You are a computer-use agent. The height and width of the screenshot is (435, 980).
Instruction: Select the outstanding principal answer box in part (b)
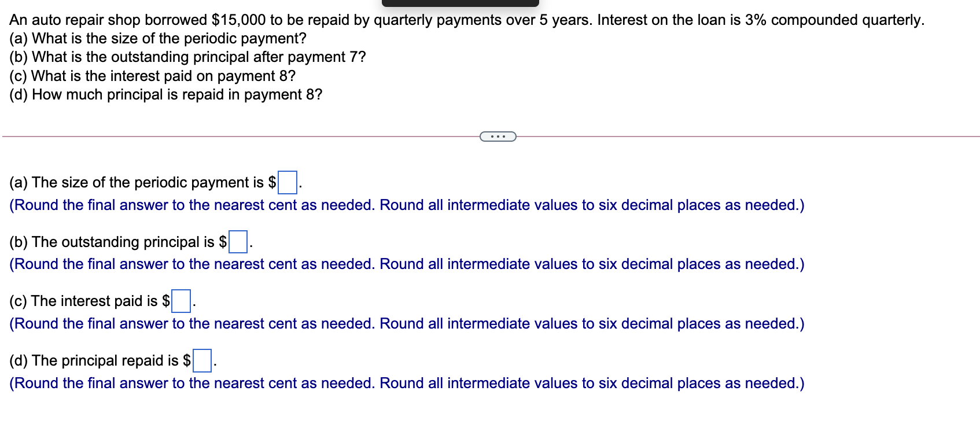click(x=238, y=242)
